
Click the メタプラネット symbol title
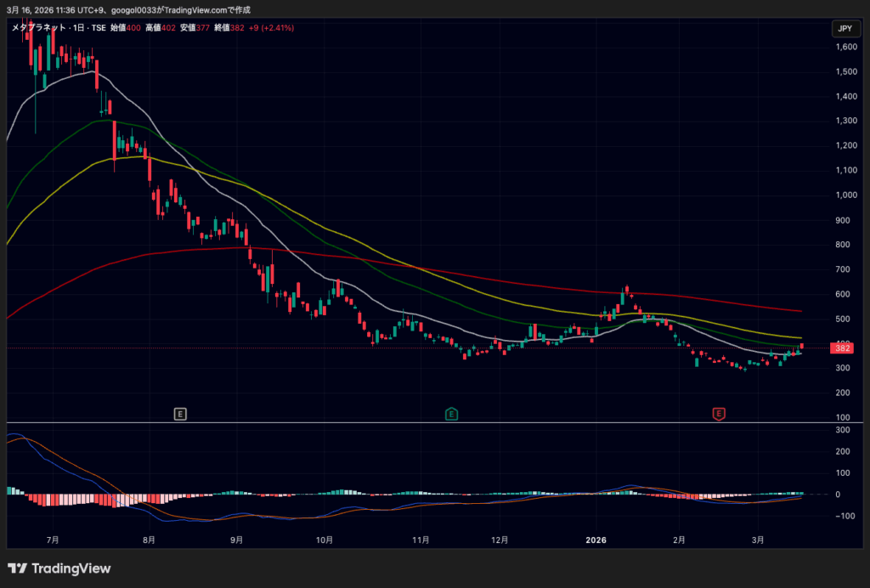point(39,28)
